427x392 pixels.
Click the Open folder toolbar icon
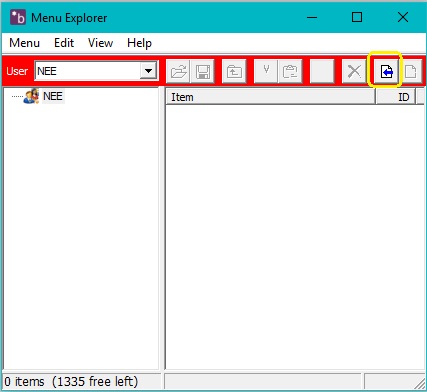point(178,71)
